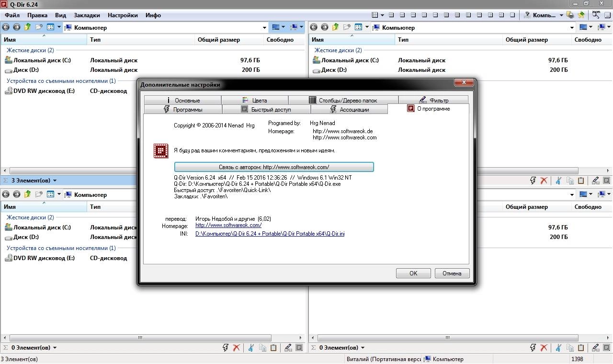The image size is (613, 364).
Task: Switch to the Ассоциации tab
Action: pyautogui.click(x=350, y=109)
